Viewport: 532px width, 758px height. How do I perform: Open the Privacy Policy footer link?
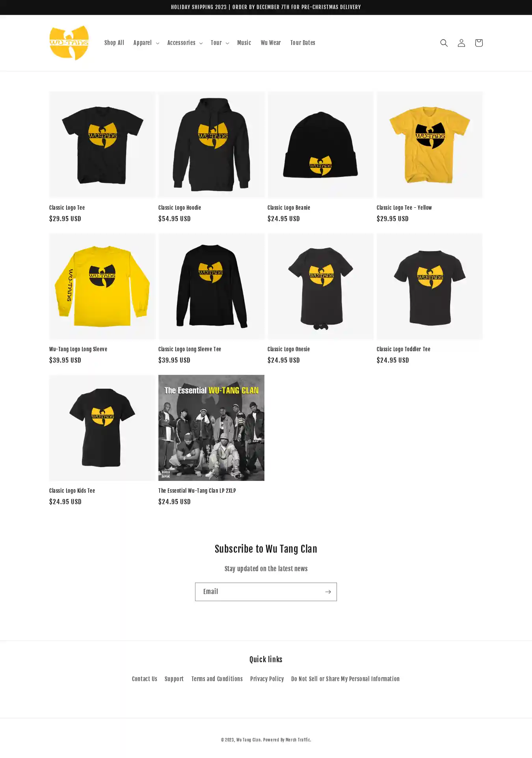click(x=267, y=679)
